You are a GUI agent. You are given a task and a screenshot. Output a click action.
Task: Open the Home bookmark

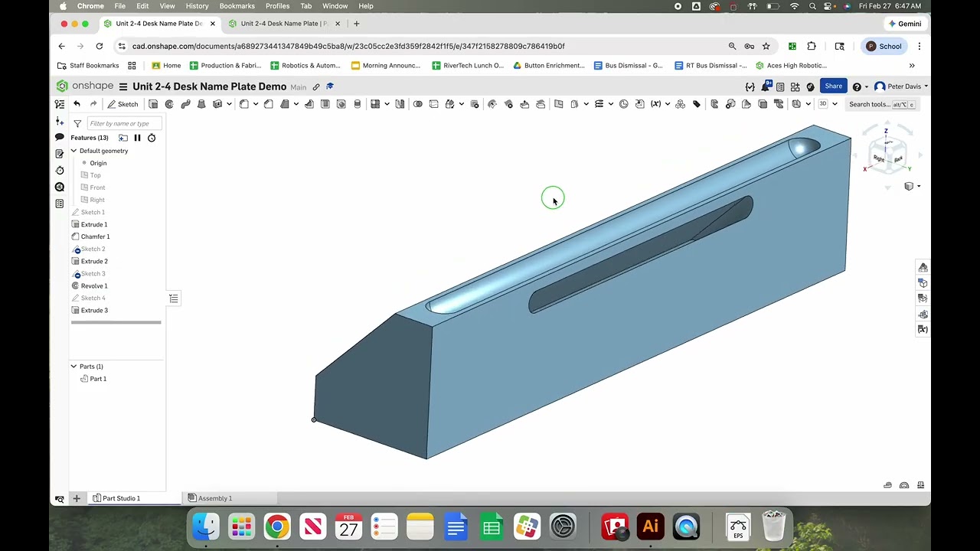pyautogui.click(x=166, y=66)
